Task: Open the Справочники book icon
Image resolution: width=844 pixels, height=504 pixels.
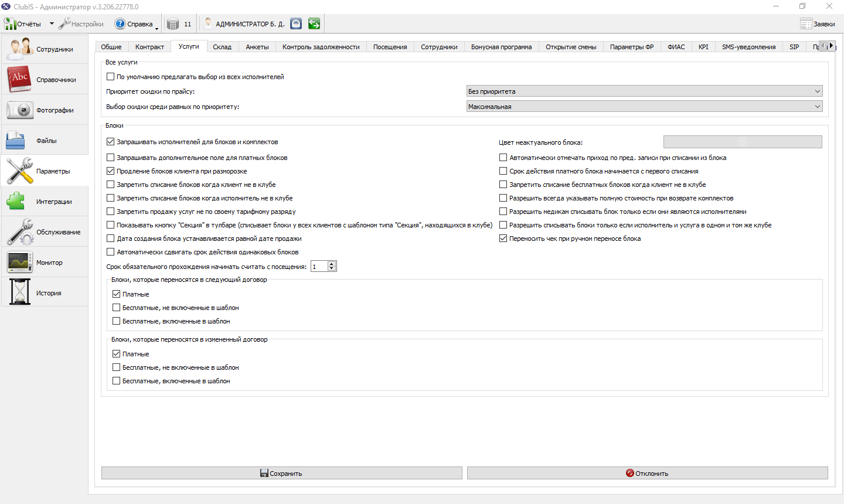Action: 19,79
